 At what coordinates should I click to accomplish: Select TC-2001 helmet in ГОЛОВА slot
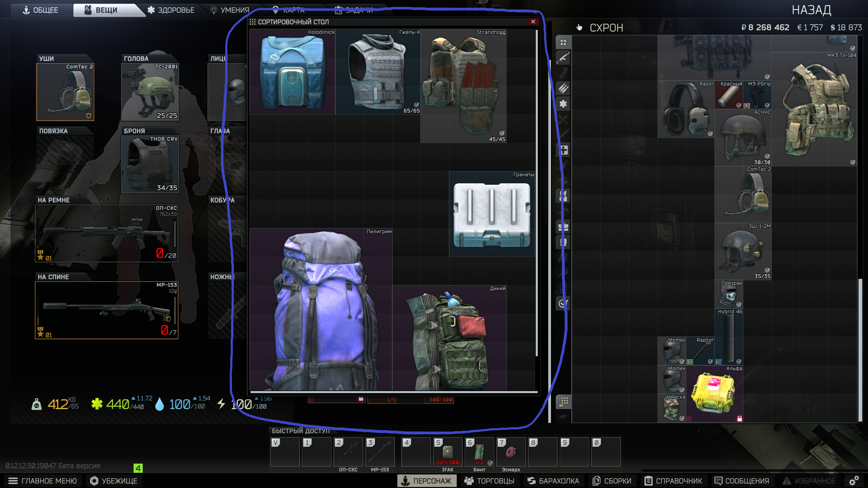[x=150, y=92]
